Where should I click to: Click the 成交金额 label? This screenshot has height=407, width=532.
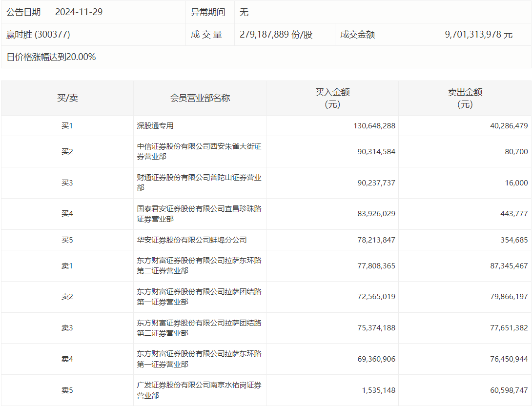358,35
